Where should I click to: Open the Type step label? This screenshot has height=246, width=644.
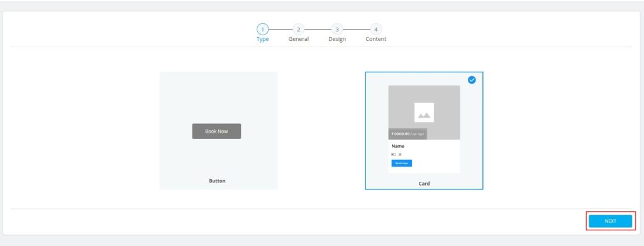click(x=262, y=39)
